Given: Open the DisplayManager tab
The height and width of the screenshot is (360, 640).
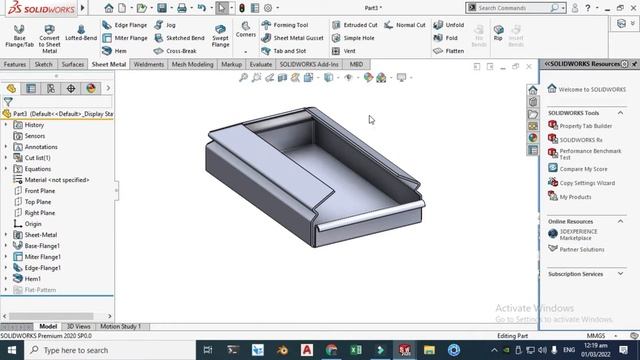Looking at the screenshot, I should pos(91,88).
